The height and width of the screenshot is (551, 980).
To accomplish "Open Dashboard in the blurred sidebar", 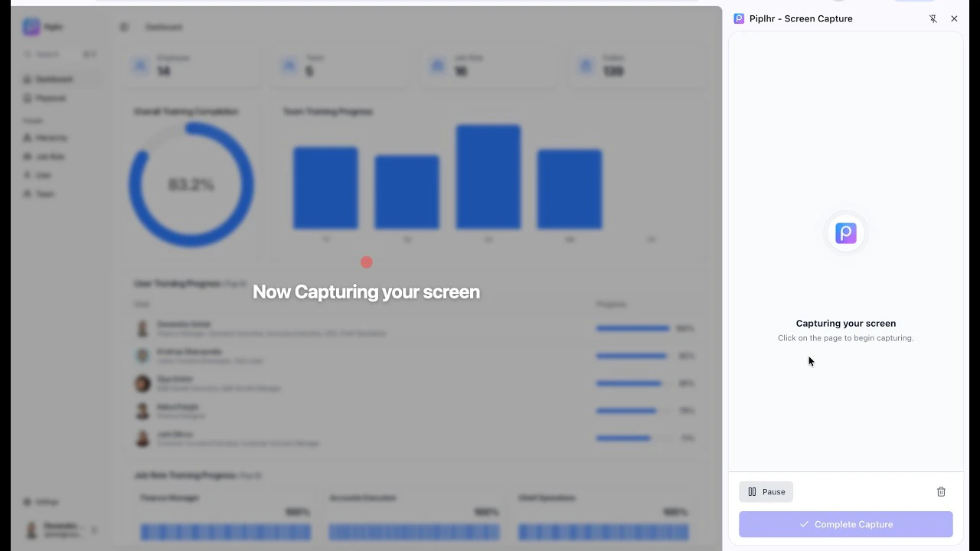I will [54, 80].
